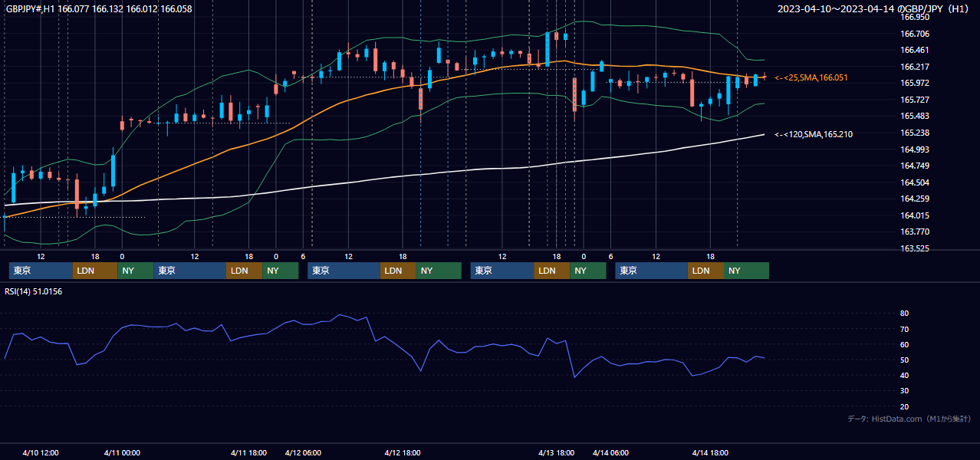The width and height of the screenshot is (980, 460).
Task: Click the 25 SMA 166.051 label
Action: [811, 78]
